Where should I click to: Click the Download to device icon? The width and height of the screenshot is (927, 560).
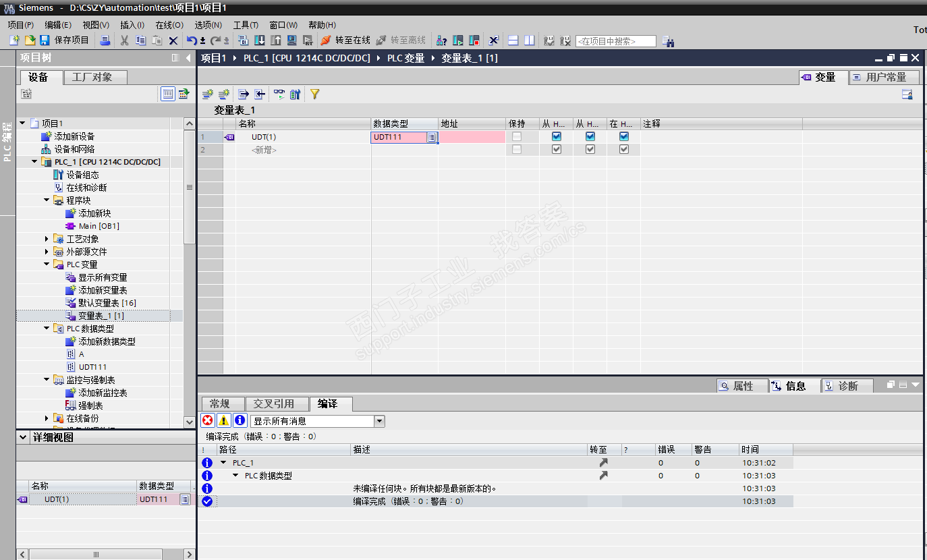point(260,40)
